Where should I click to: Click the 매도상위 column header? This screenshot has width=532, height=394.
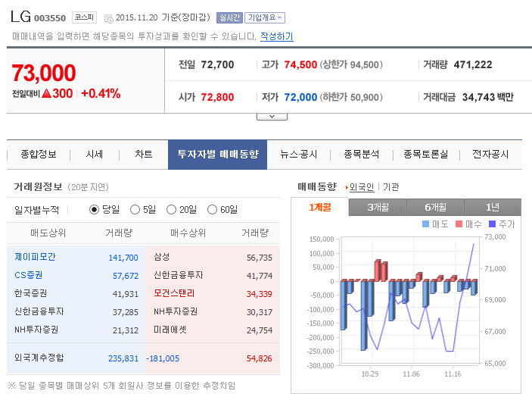pos(48,233)
